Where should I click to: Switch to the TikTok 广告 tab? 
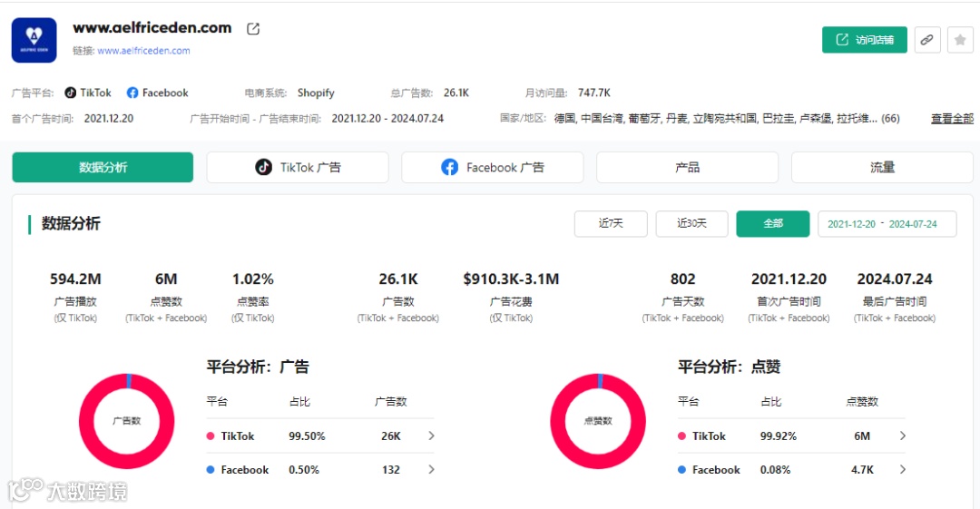pos(298,167)
